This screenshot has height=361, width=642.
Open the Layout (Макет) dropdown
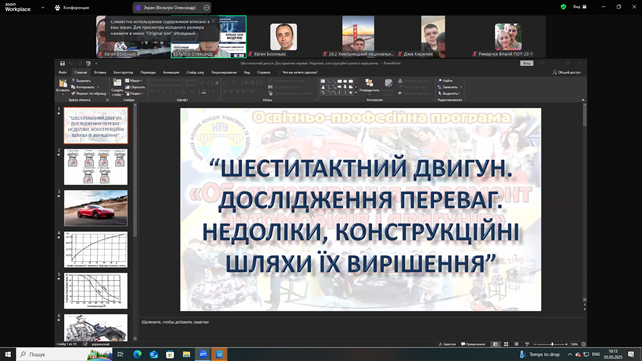[x=134, y=81]
